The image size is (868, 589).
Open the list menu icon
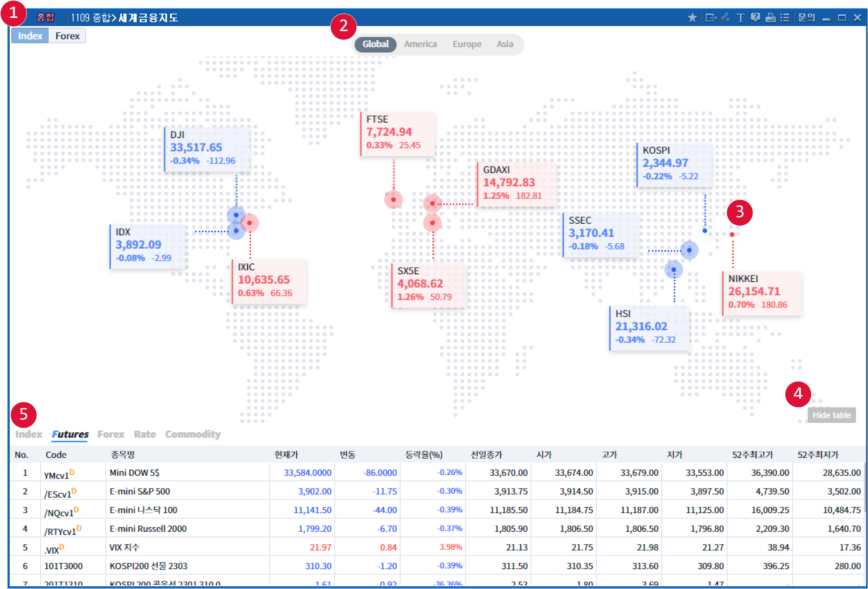point(785,18)
